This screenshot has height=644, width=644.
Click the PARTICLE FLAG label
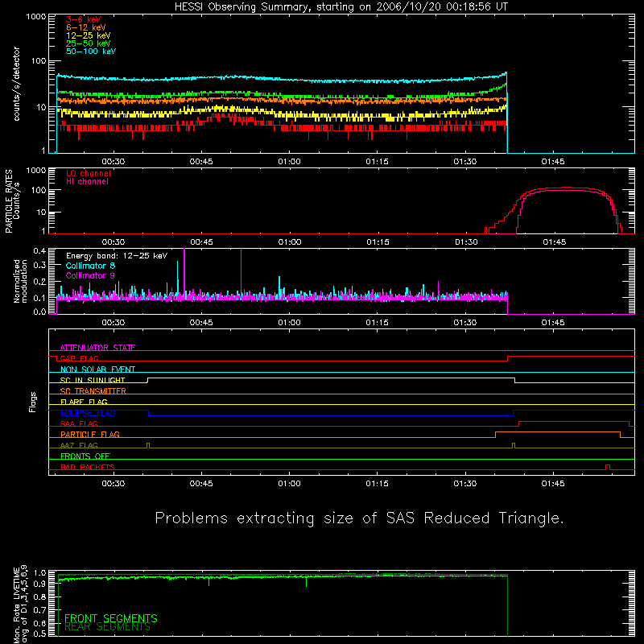[x=90, y=434]
